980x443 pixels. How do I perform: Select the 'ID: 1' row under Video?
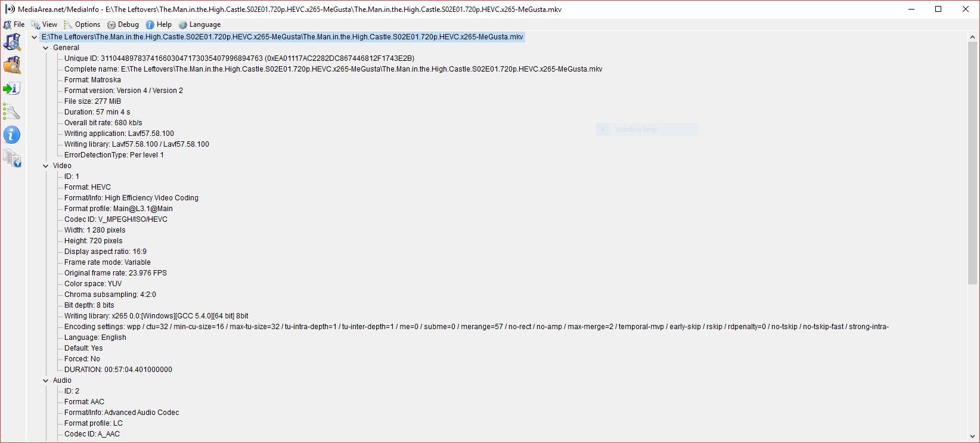pos(72,176)
